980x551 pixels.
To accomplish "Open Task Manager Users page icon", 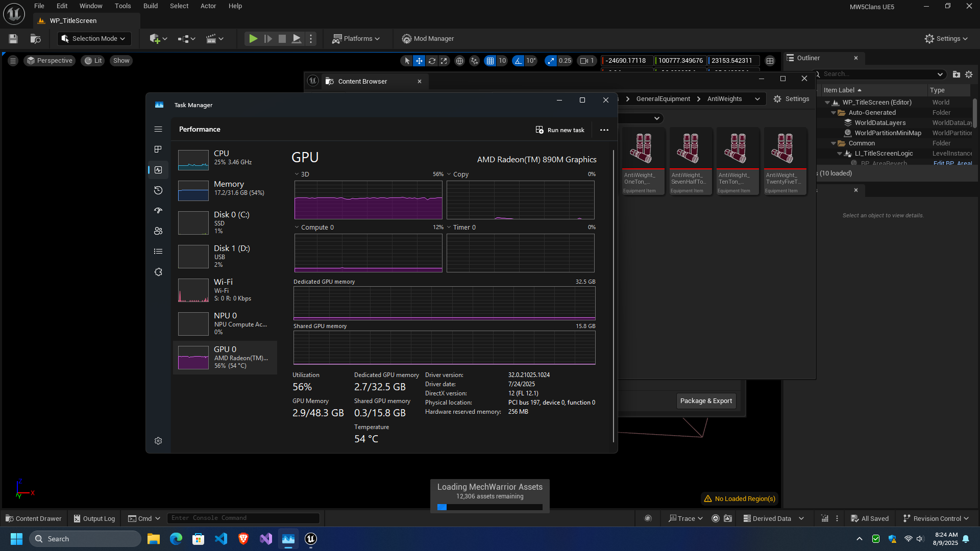I will click(158, 231).
